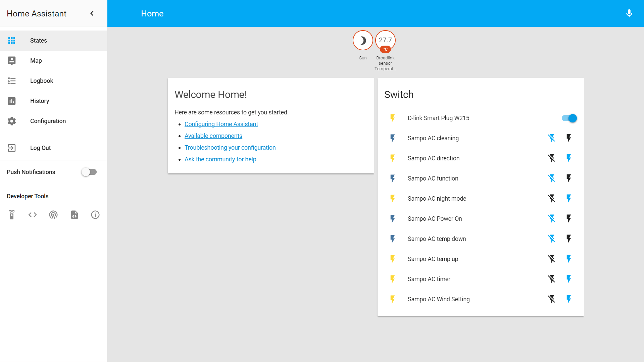The image size is (644, 362).
Task: Open the Logbook menu item
Action: (x=42, y=81)
